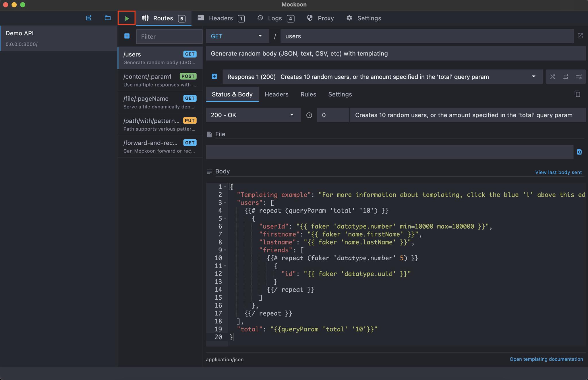Image resolution: width=588 pixels, height=380 pixels.
Task: Click "userId" on line 6 of editor
Action: click(x=273, y=226)
